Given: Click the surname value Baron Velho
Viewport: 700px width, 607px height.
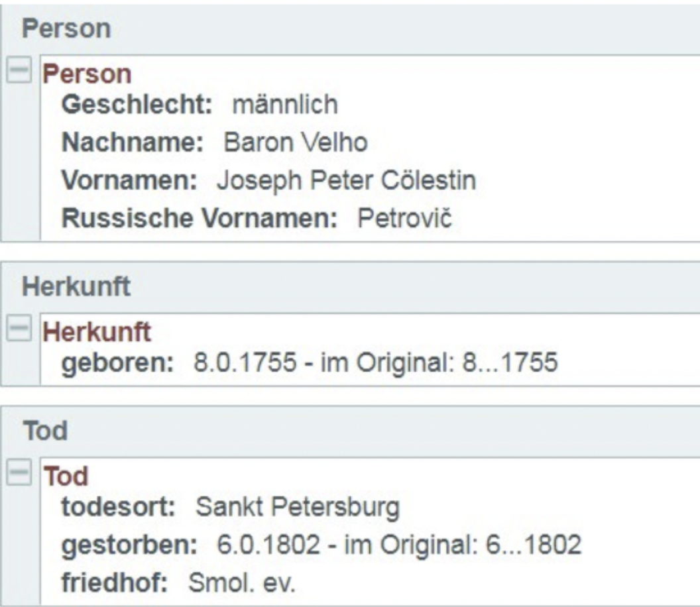Looking at the screenshot, I should click(295, 142).
